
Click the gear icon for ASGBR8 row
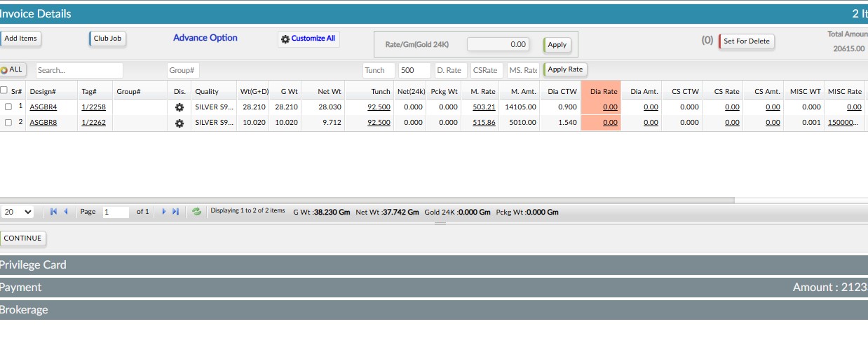[x=179, y=123]
